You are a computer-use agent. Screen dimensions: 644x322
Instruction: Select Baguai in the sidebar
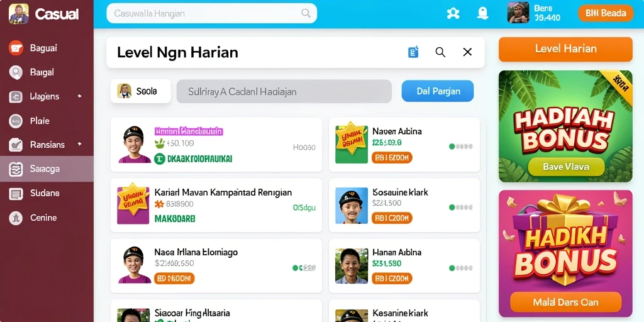click(x=43, y=48)
